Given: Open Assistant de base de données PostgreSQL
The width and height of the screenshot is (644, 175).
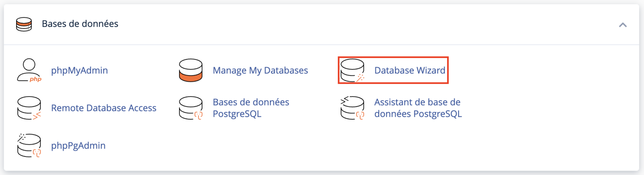Looking at the screenshot, I should coord(418,108).
